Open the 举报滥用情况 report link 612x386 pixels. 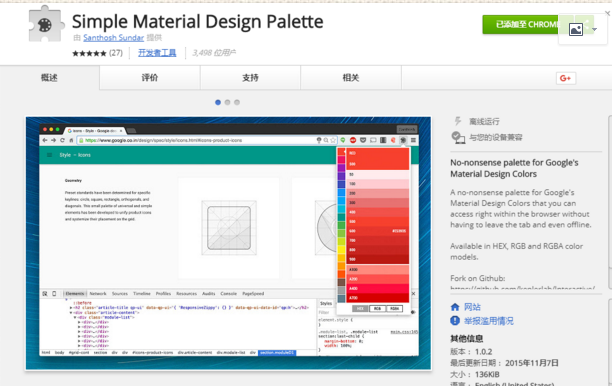tap(489, 321)
